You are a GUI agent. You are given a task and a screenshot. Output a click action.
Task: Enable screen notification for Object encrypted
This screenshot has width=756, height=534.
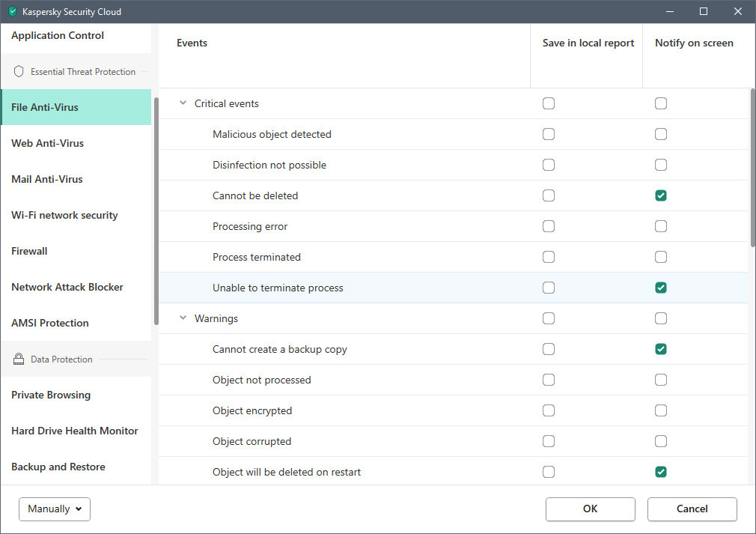661,410
